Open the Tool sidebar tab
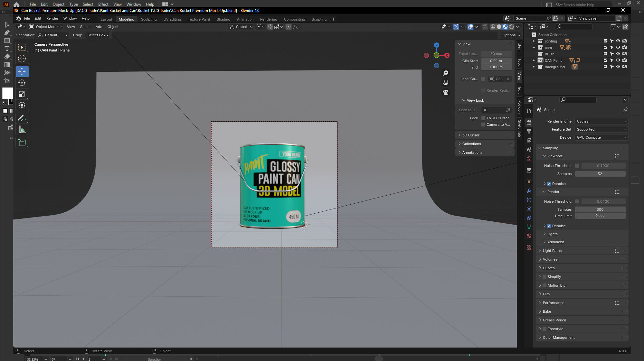The width and height of the screenshot is (644, 361). [x=519, y=62]
